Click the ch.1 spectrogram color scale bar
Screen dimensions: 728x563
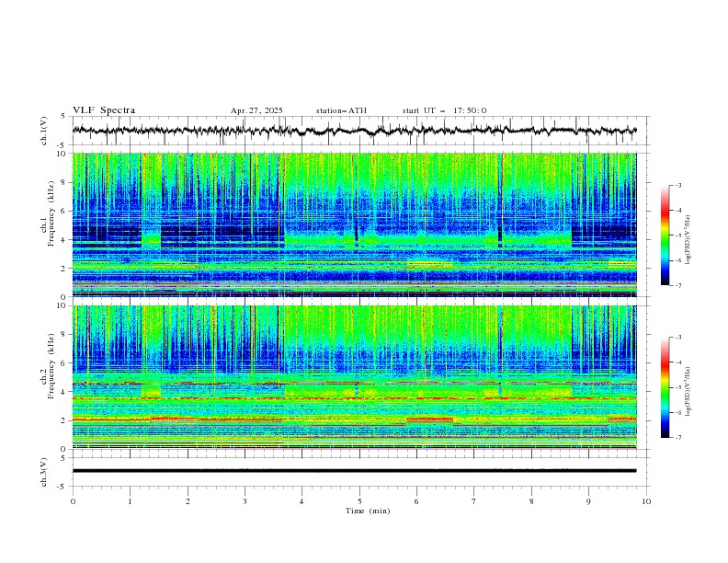tap(665, 236)
